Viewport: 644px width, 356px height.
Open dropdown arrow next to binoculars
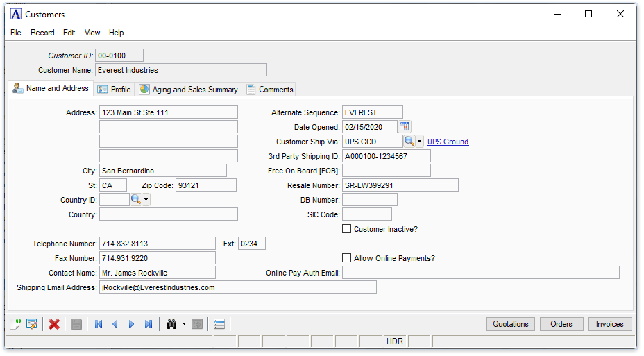(x=184, y=324)
